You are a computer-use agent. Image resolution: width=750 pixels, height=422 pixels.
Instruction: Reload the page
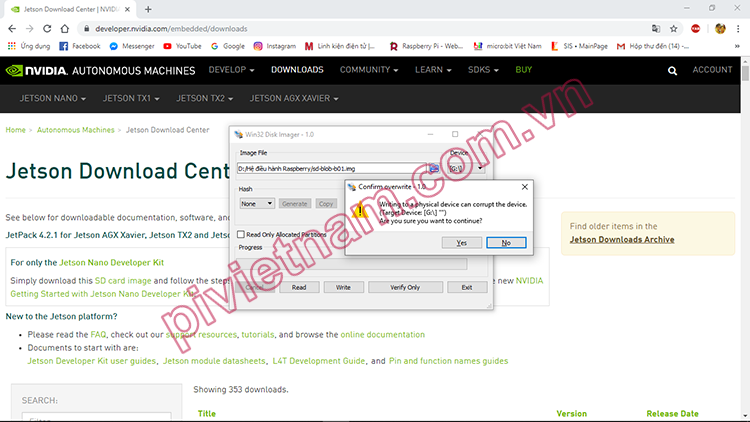click(47, 29)
